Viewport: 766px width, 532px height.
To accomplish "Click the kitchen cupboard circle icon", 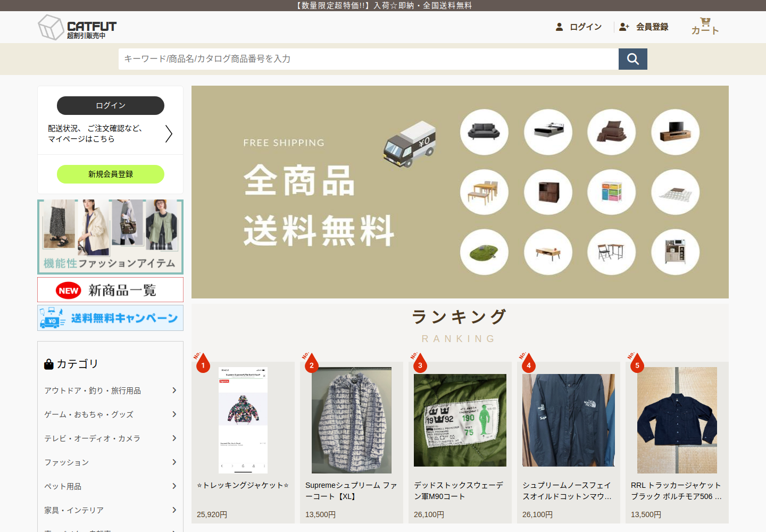I will (676, 252).
